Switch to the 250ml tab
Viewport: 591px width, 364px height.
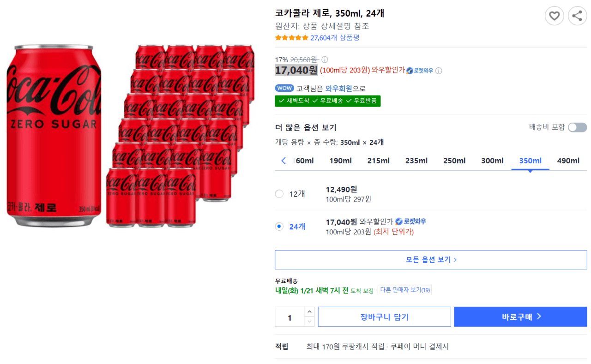(454, 161)
